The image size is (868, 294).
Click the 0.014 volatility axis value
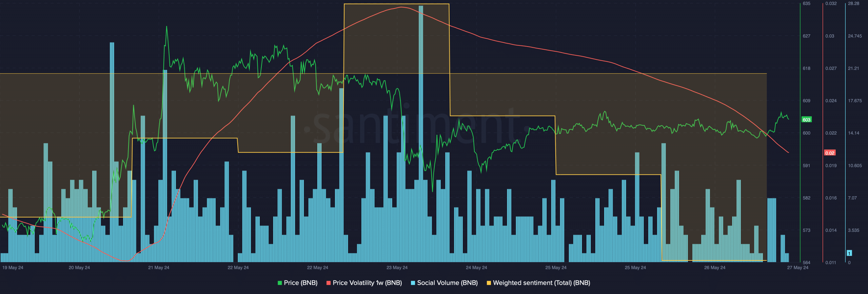[831, 231]
